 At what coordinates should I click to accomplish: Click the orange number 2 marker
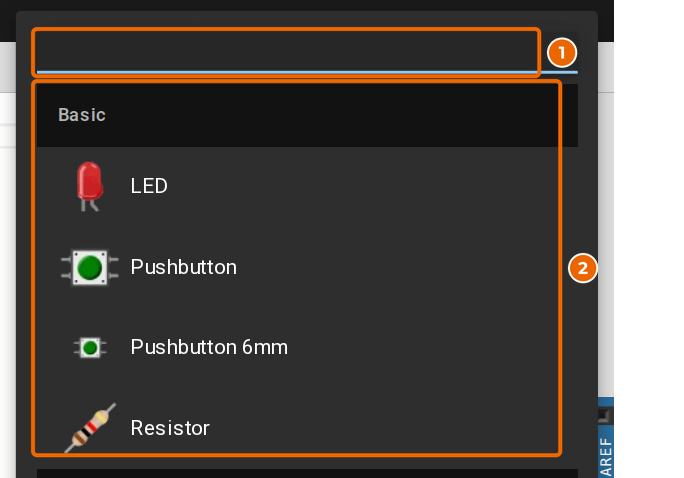583,268
